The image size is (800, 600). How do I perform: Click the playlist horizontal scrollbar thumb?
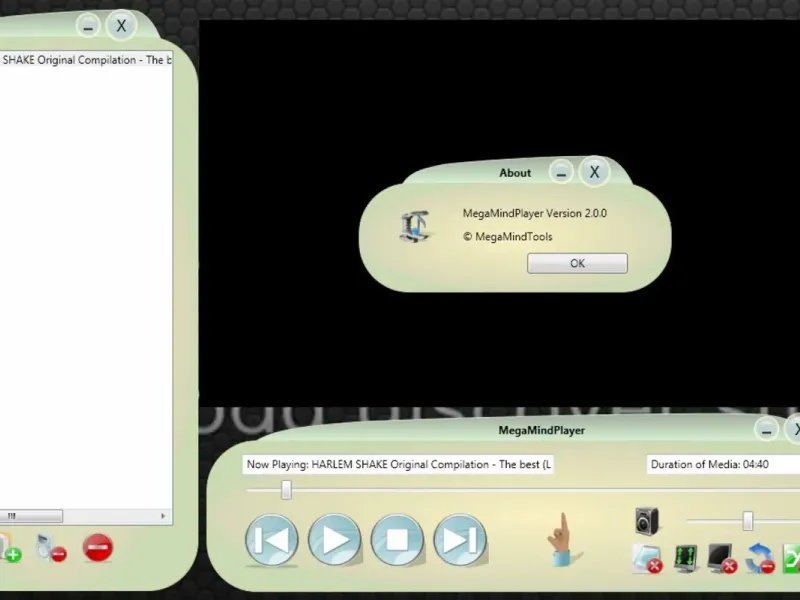tap(31, 516)
